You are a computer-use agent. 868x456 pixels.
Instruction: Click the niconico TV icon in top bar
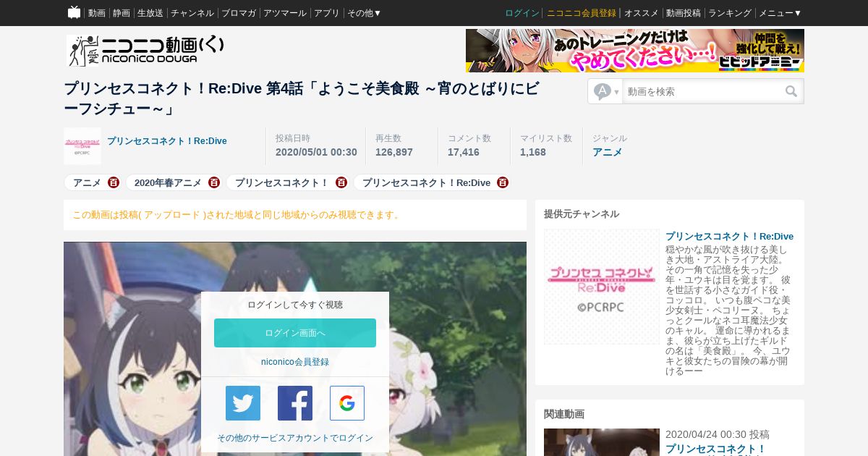pos(74,12)
